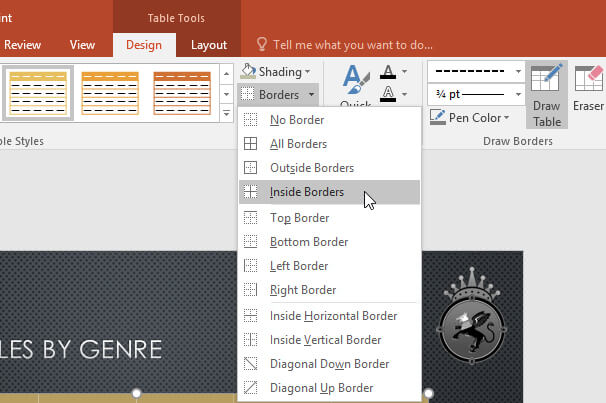
Task: Switch to the Review tab
Action: 22,45
